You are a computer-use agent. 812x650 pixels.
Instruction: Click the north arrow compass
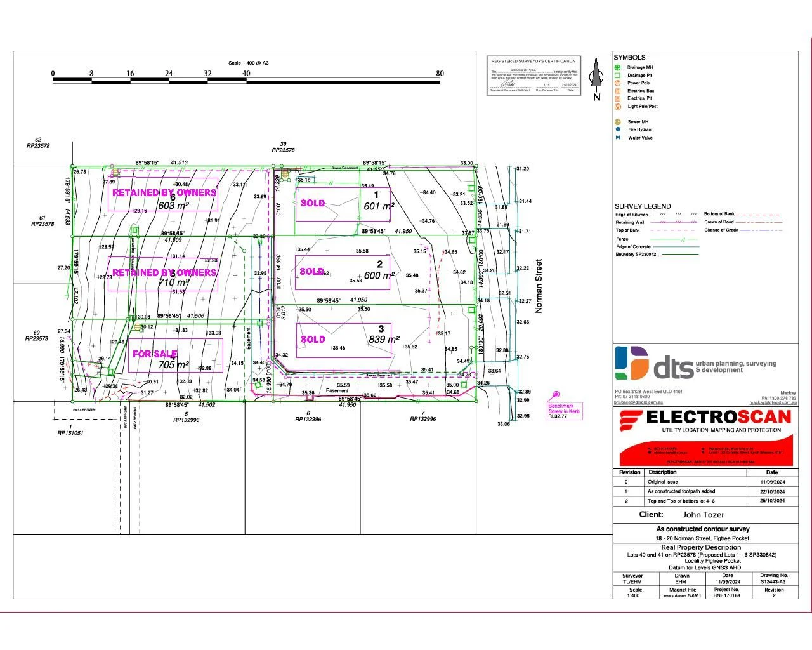click(596, 76)
